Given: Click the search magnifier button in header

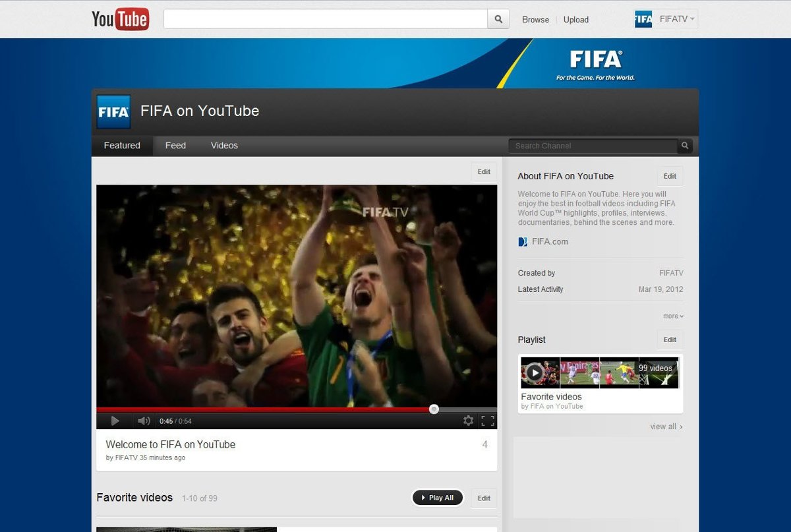Looking at the screenshot, I should click(498, 19).
